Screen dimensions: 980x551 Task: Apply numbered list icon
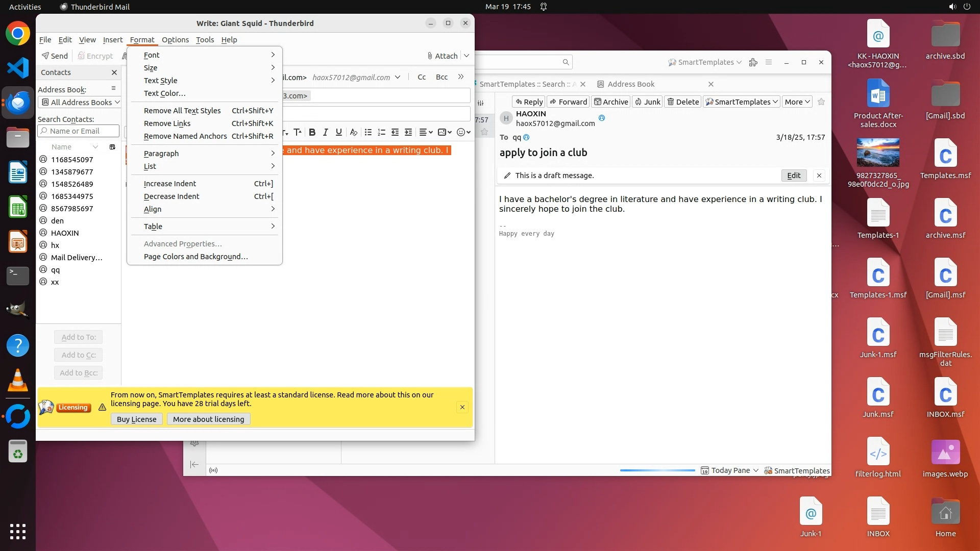tap(381, 132)
